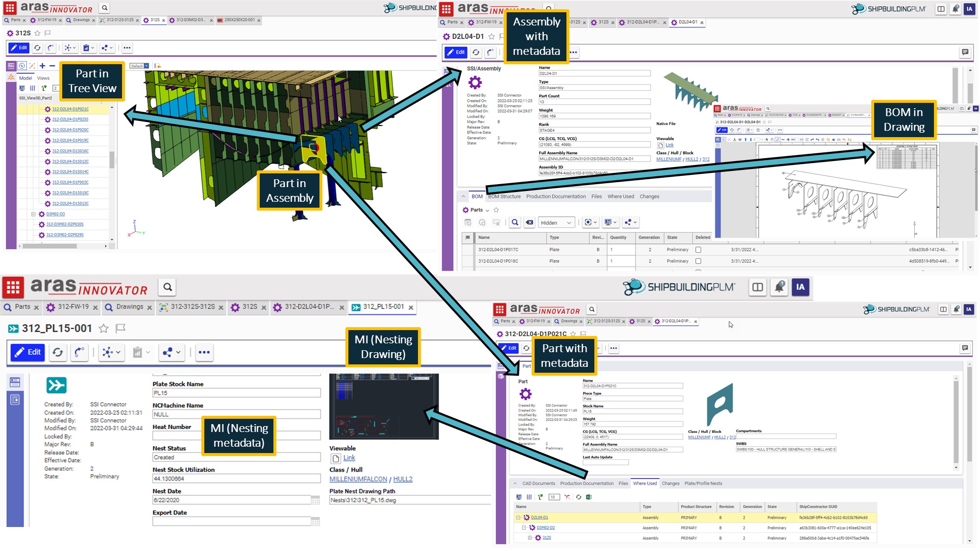Click the Viewable Link under Native File

tap(668, 145)
